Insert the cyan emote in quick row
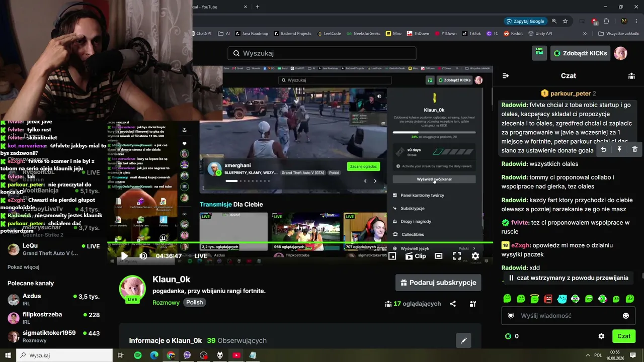Image resolution: width=644 pixels, height=362 pixels. [562, 299]
